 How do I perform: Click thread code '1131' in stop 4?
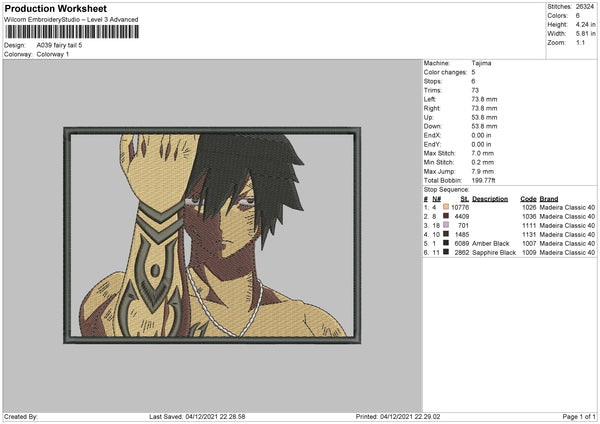(x=529, y=235)
